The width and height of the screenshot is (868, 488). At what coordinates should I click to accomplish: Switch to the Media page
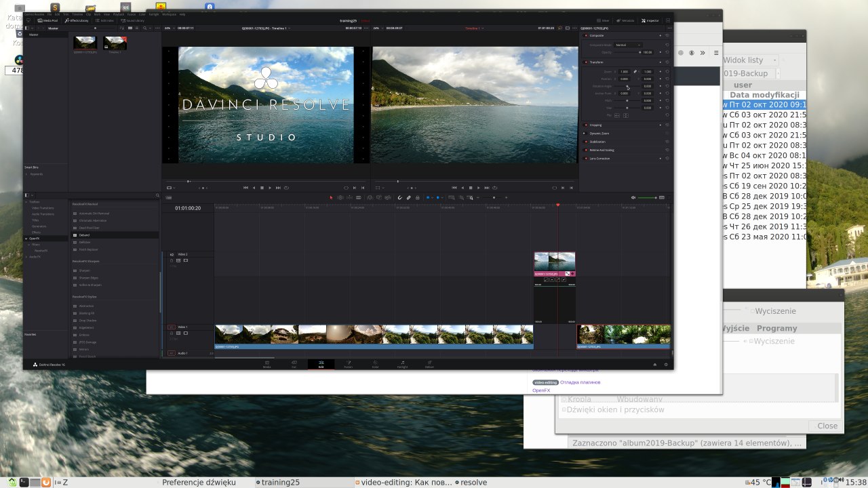(x=267, y=364)
